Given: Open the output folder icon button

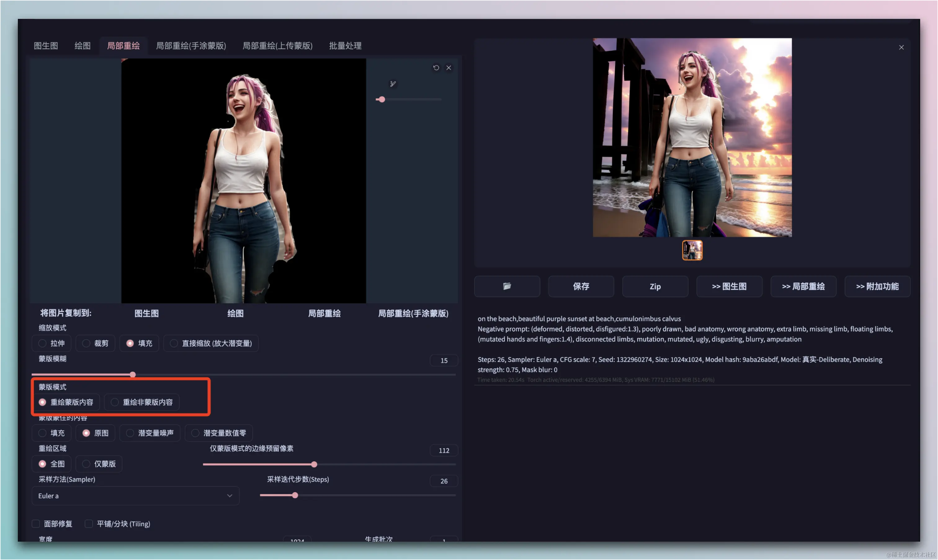Looking at the screenshot, I should pos(507,286).
